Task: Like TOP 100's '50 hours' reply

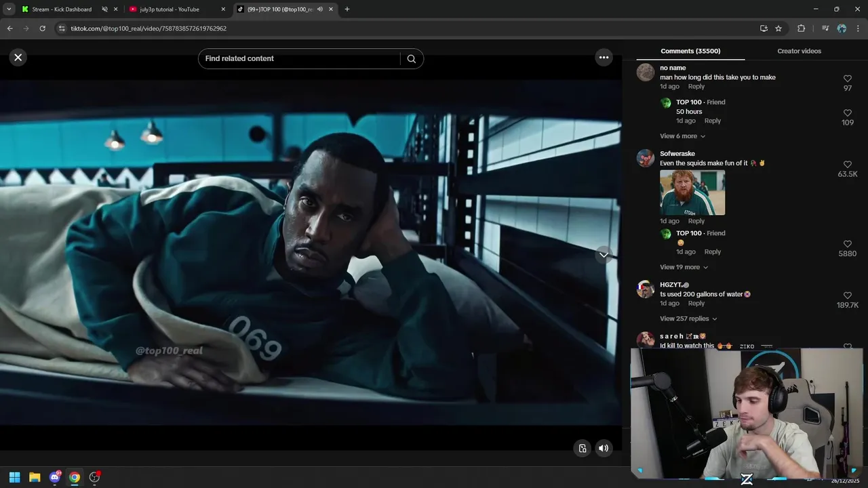Action: point(847,113)
